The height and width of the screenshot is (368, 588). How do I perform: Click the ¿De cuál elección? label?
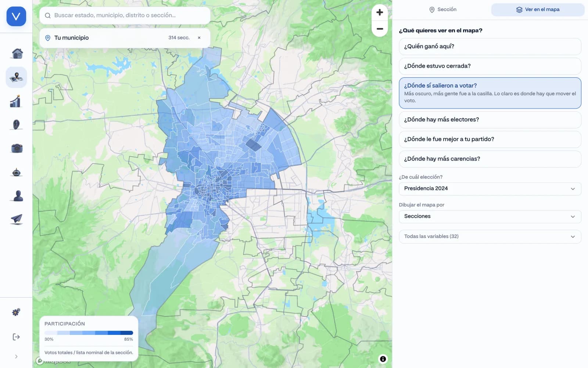pyautogui.click(x=421, y=177)
